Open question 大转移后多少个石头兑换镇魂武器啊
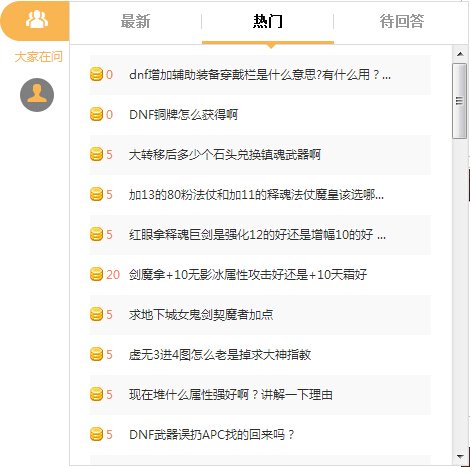 (225, 155)
